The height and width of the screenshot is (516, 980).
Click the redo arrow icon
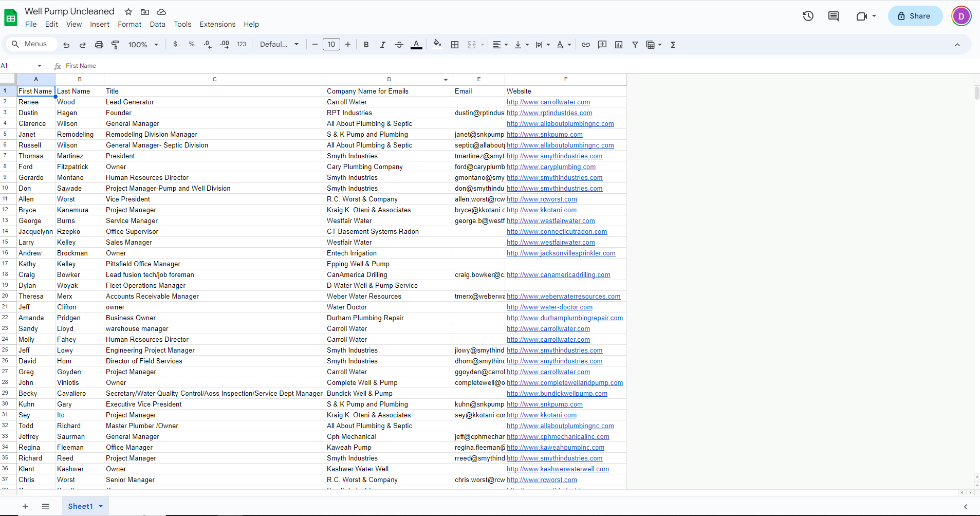(83, 45)
